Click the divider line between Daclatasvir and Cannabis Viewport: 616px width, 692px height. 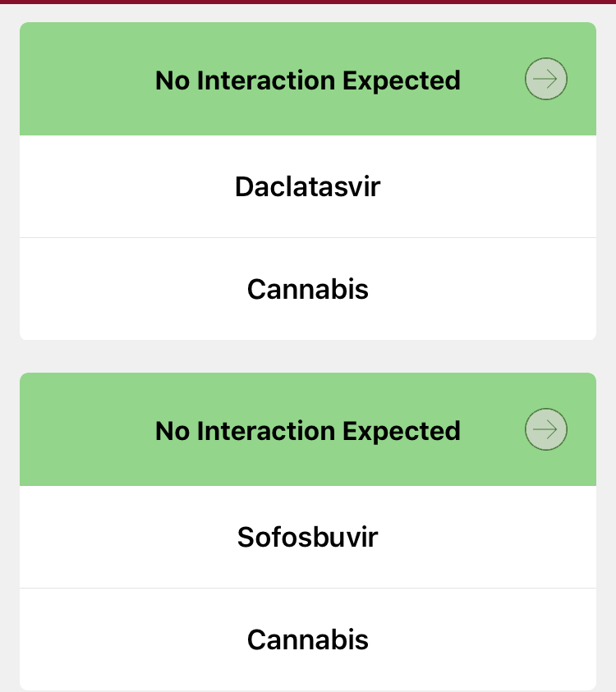308,238
